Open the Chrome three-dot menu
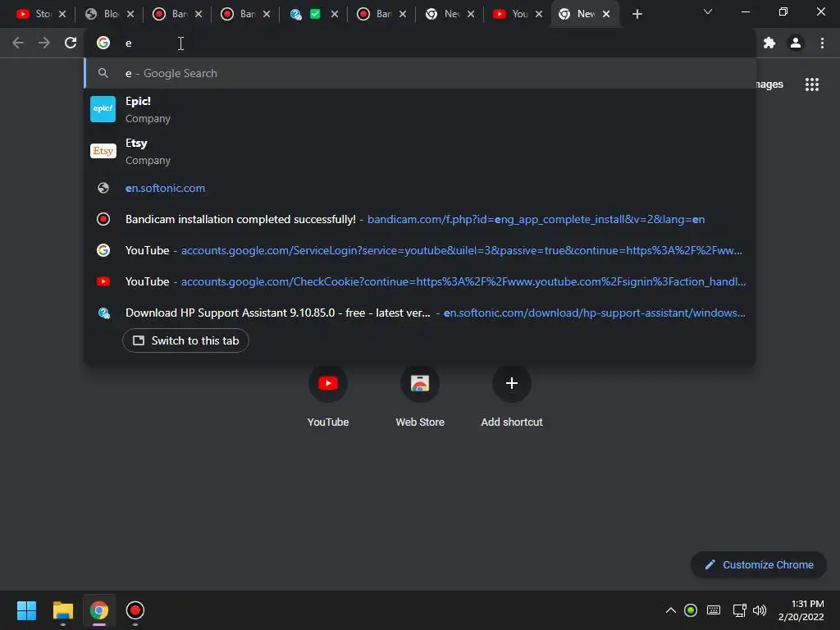 (x=822, y=43)
